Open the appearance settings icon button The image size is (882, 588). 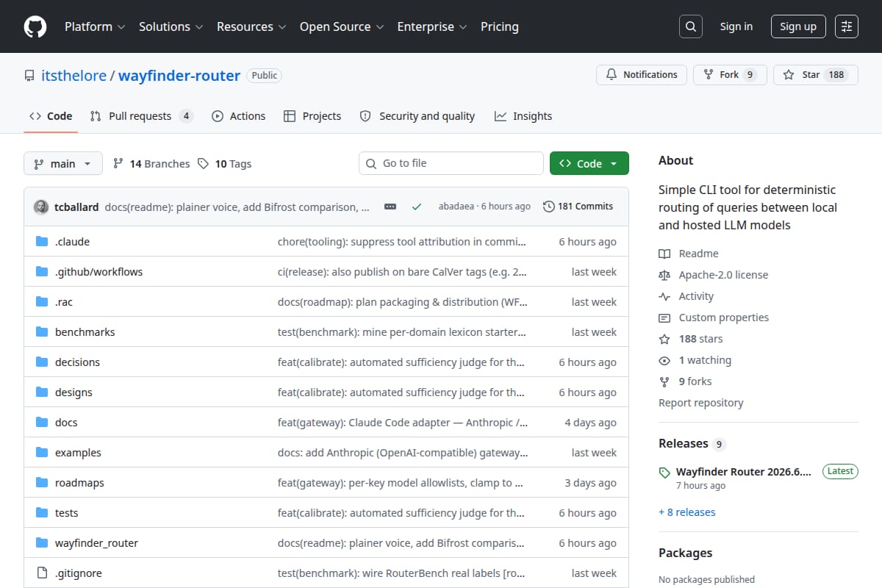(847, 26)
